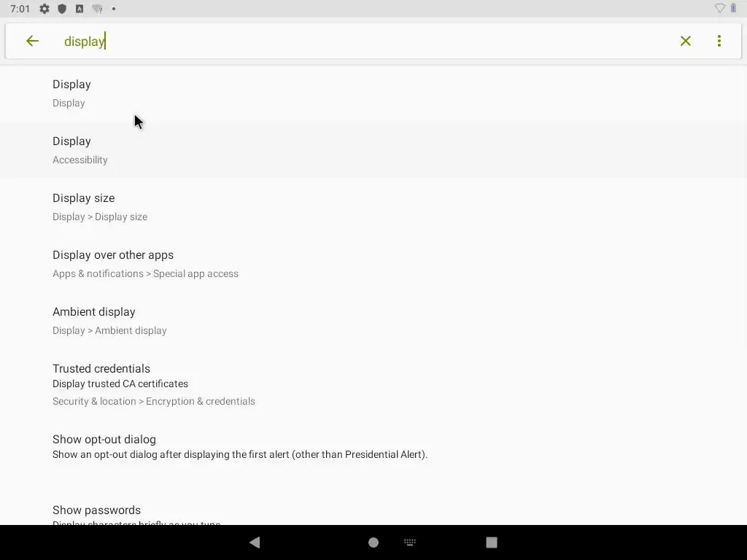Tap the 'A' keyboard icon in status bar
Image resolution: width=747 pixels, height=560 pixels.
click(80, 9)
